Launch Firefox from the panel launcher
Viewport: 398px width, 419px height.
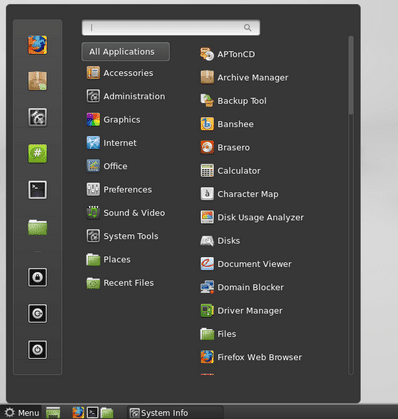(78, 413)
